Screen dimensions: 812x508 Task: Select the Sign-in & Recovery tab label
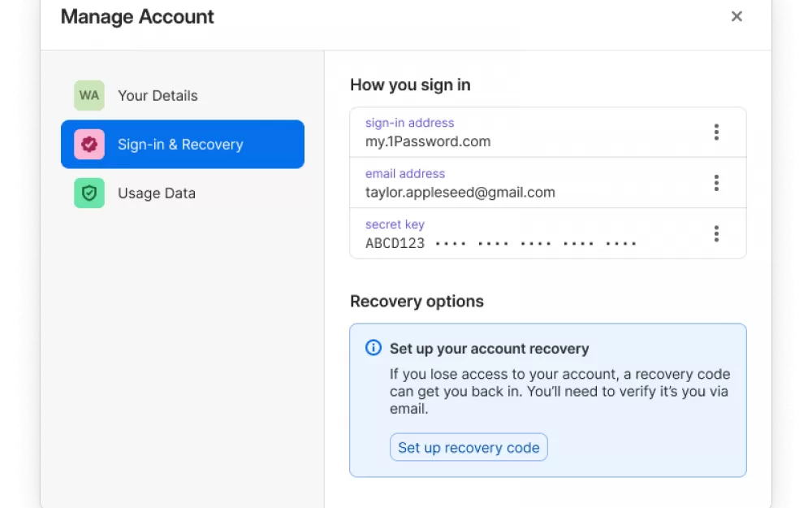pyautogui.click(x=180, y=144)
